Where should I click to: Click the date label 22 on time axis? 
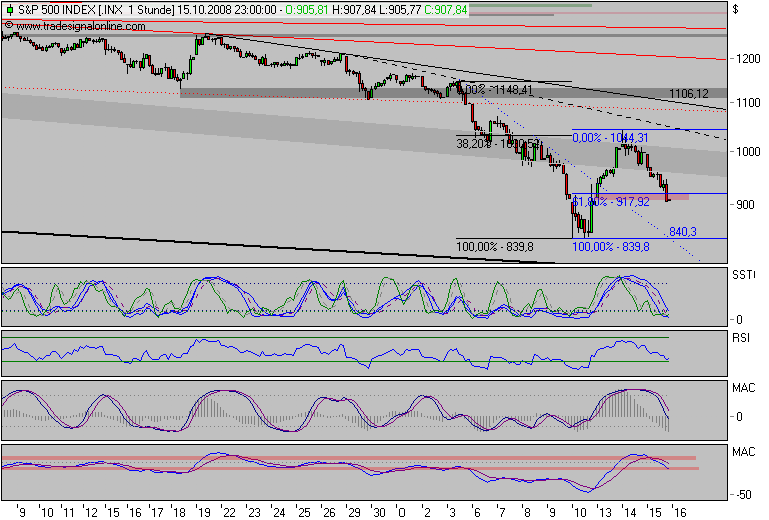229,513
